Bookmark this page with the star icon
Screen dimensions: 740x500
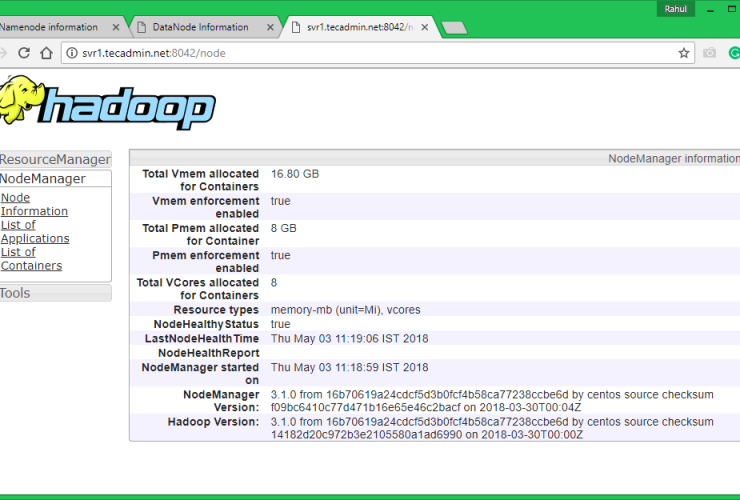click(684, 53)
